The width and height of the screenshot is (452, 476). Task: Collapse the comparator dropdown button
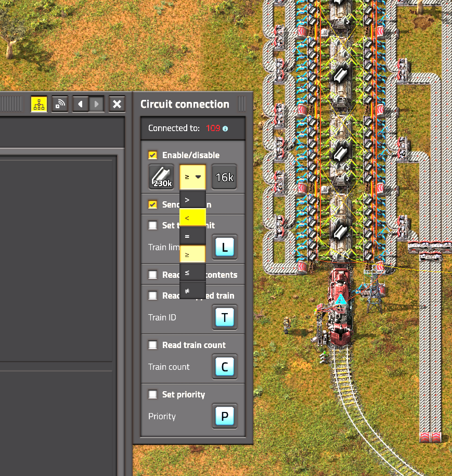point(193,177)
